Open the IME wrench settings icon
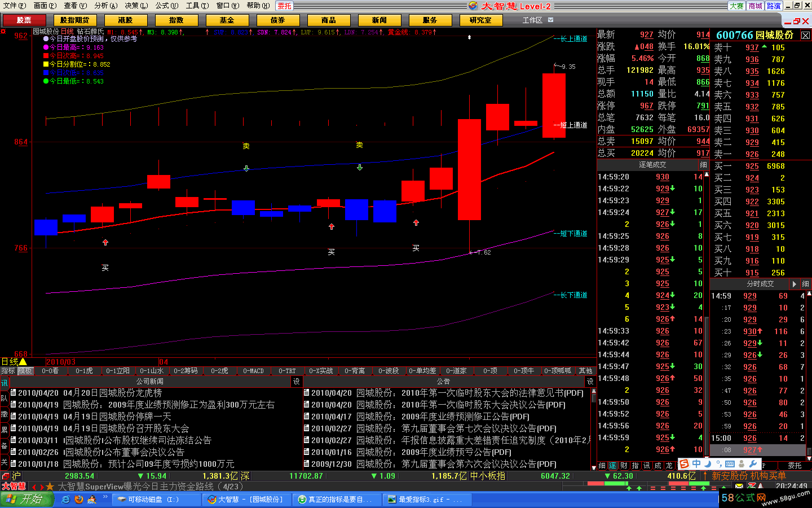 753,464
